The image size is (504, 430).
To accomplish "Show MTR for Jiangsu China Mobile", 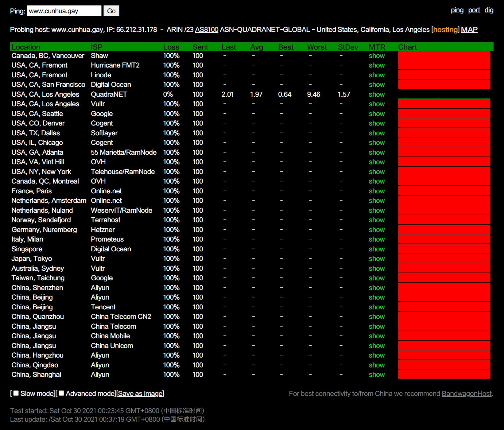I will coord(377,336).
